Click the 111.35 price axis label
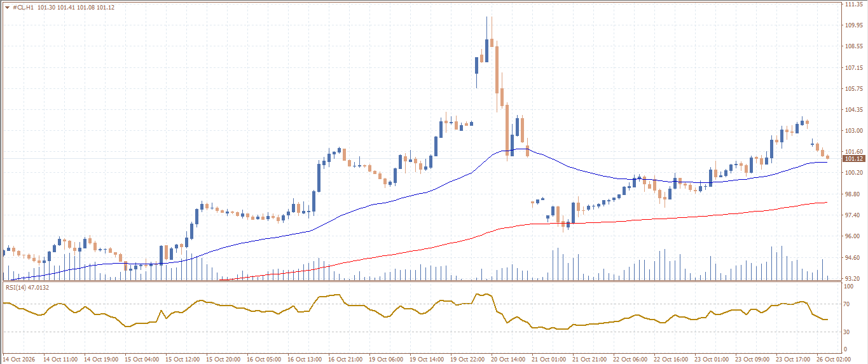 click(x=853, y=4)
